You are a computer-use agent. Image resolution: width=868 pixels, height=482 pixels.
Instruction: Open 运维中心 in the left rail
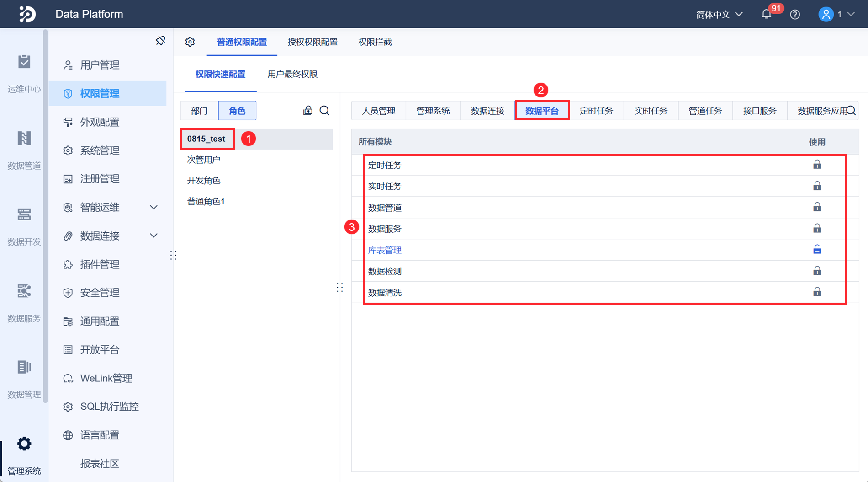pyautogui.click(x=24, y=73)
